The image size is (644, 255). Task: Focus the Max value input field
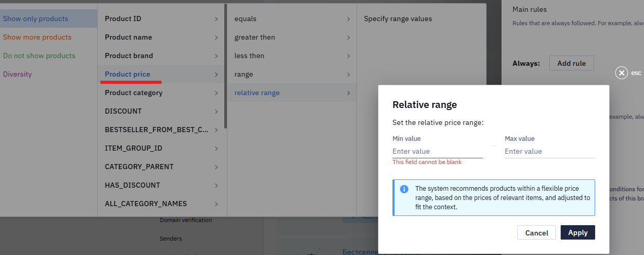point(549,151)
